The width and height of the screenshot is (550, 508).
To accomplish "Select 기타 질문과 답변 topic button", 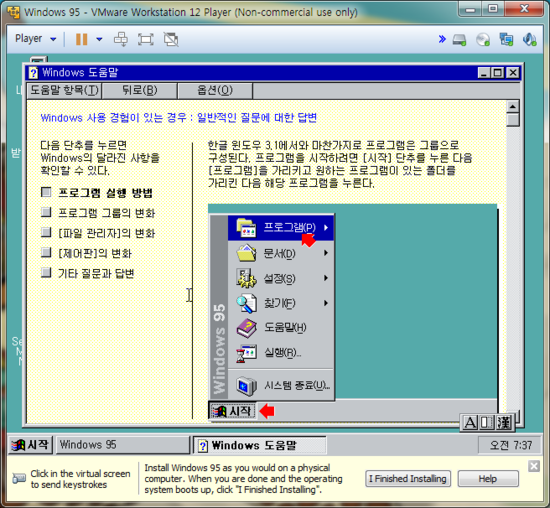I will click(x=46, y=272).
